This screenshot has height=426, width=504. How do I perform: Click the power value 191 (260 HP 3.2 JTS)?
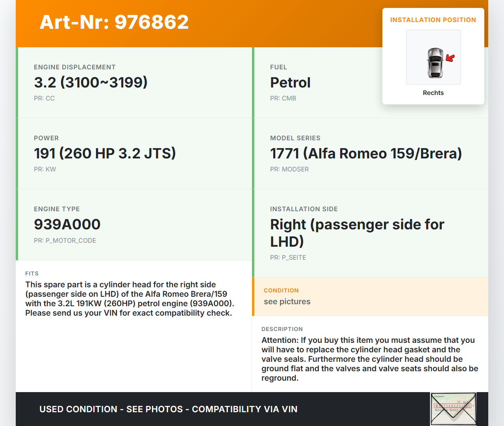point(105,153)
